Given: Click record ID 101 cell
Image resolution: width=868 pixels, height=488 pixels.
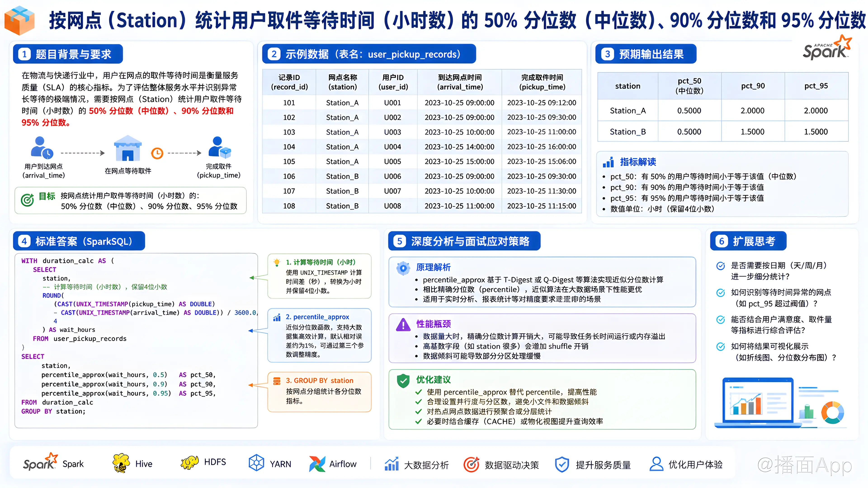Looking at the screenshot, I should pos(289,103).
